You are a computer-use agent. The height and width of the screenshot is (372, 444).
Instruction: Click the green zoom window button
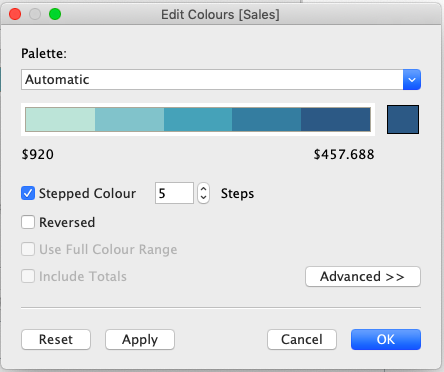[55, 14]
